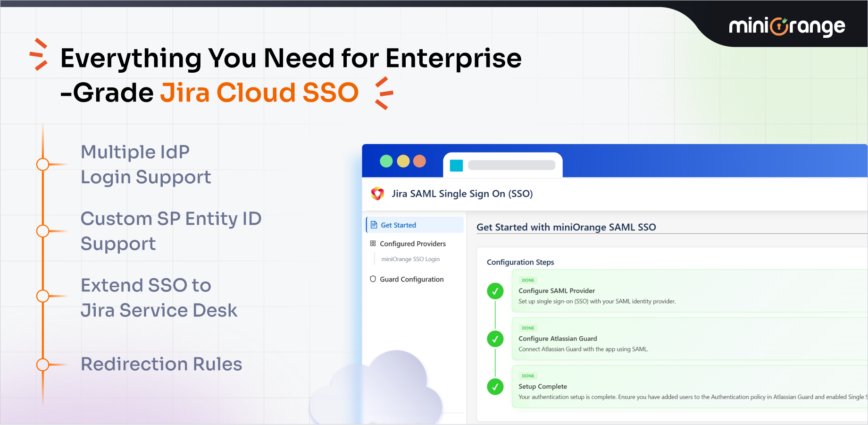Click the Redirection Rules feature text
Viewport: 868px width, 425px height.
pyautogui.click(x=161, y=364)
